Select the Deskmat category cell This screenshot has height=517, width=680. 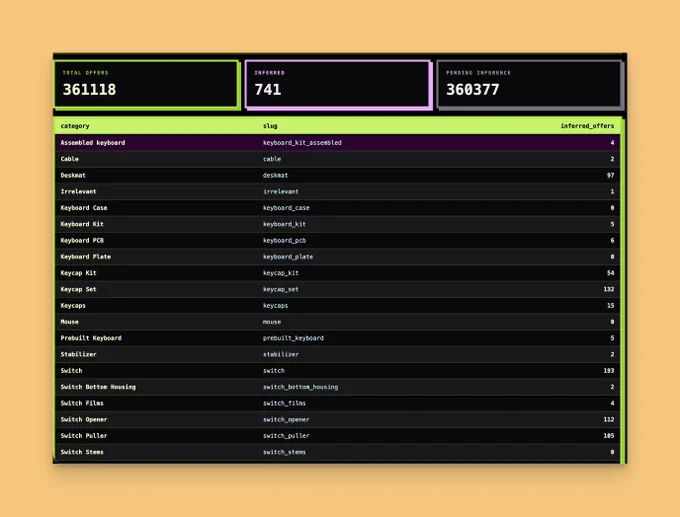[73, 175]
